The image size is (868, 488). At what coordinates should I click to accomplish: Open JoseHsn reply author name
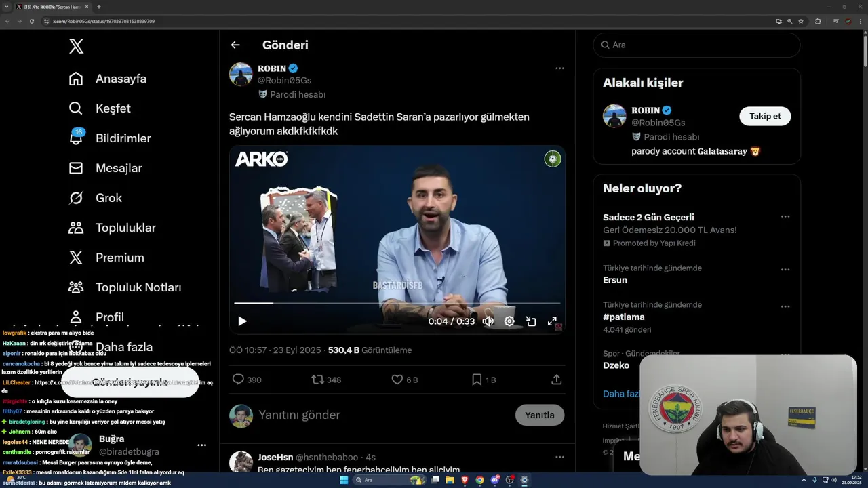275,457
